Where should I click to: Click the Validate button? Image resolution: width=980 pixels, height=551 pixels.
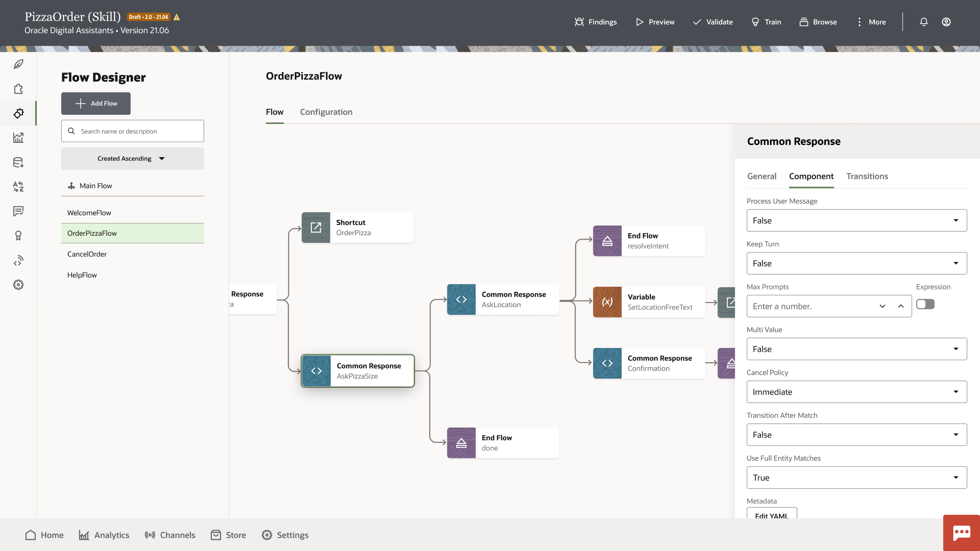[713, 22]
